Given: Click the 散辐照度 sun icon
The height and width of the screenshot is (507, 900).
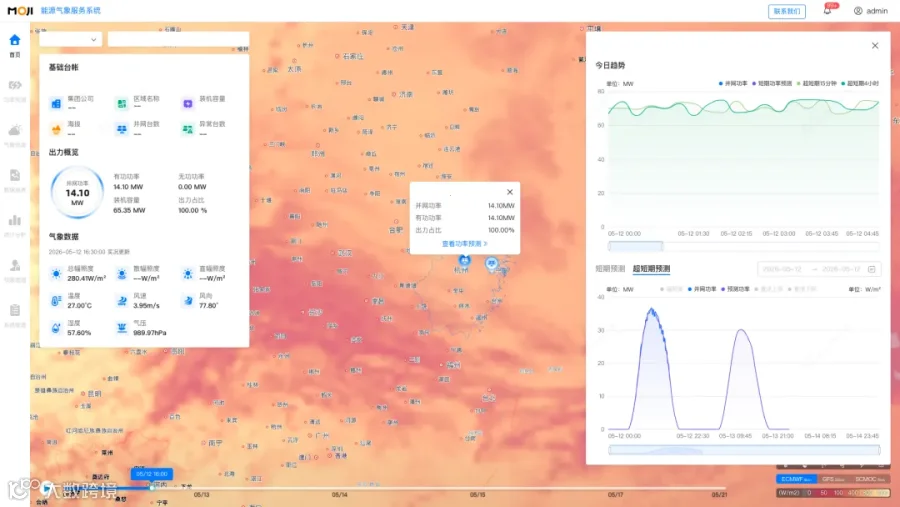Looking at the screenshot, I should [122, 274].
